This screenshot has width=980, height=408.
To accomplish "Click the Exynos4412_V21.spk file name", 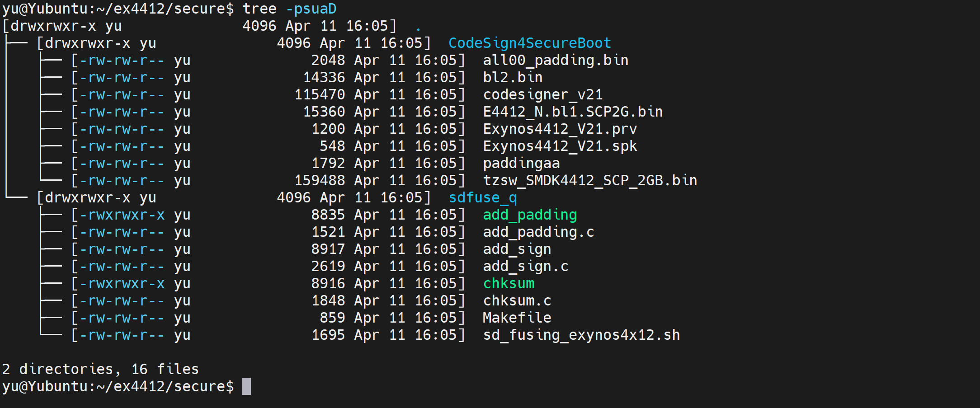I will coord(560,146).
